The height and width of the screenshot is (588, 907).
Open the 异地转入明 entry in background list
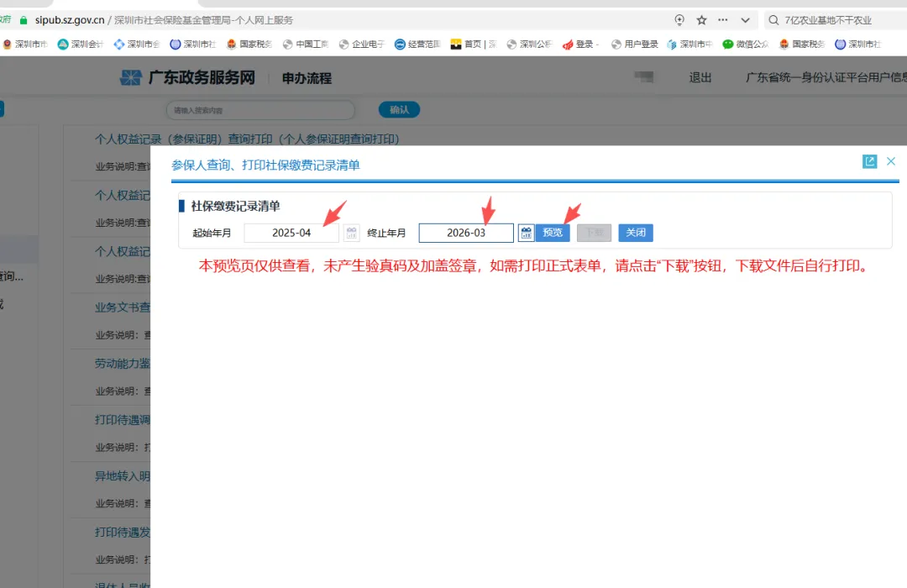[123, 475]
